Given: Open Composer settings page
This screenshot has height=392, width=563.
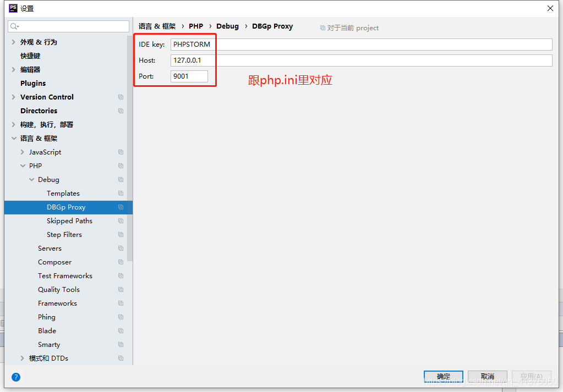Looking at the screenshot, I should click(54, 262).
